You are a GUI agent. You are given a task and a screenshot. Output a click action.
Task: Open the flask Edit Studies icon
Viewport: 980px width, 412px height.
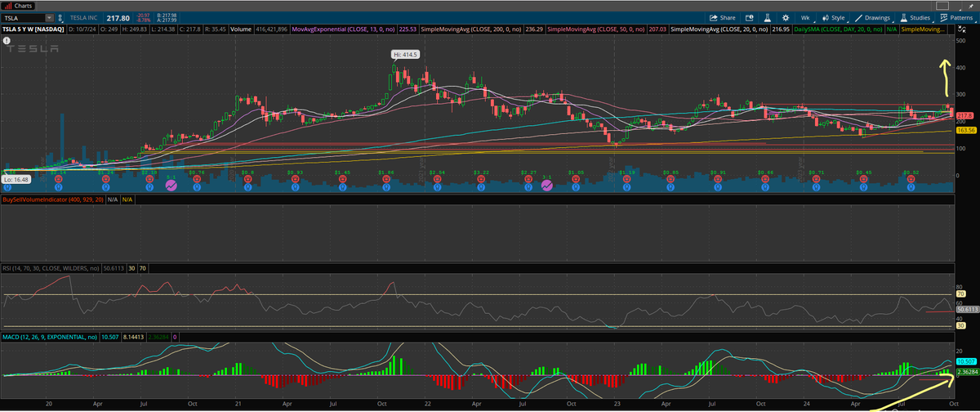click(x=768, y=18)
